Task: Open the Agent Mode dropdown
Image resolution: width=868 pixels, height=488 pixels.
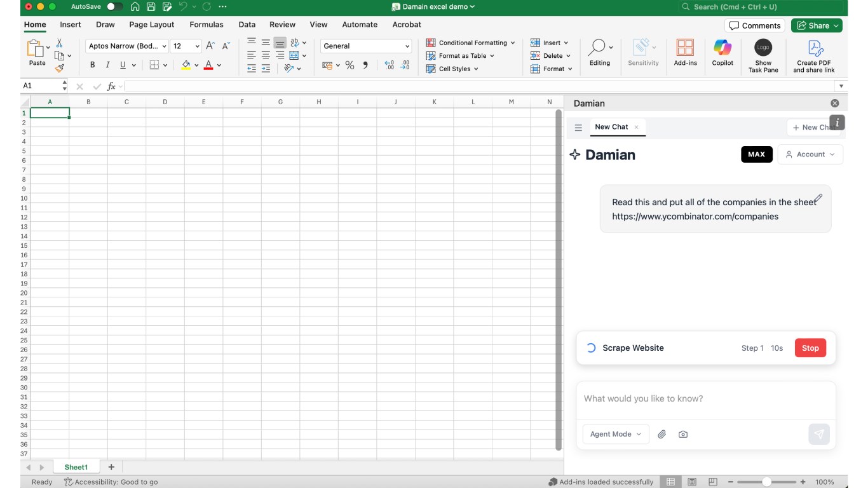Action: [616, 434]
